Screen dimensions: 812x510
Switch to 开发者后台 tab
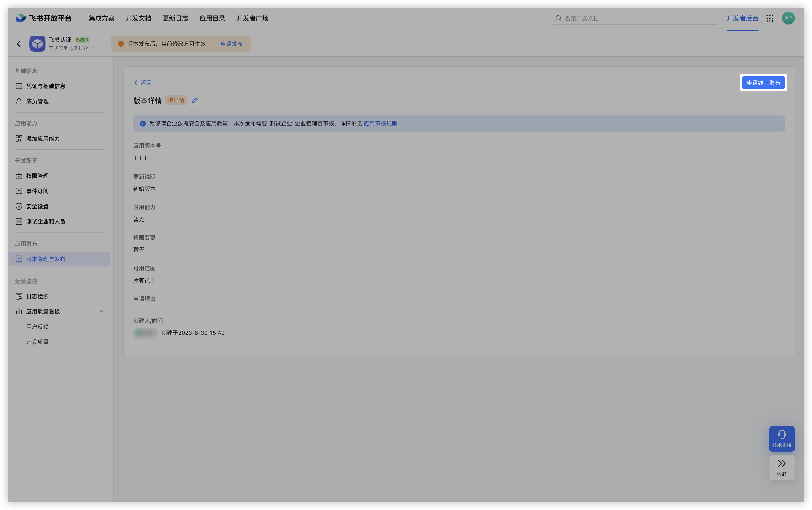(742, 18)
